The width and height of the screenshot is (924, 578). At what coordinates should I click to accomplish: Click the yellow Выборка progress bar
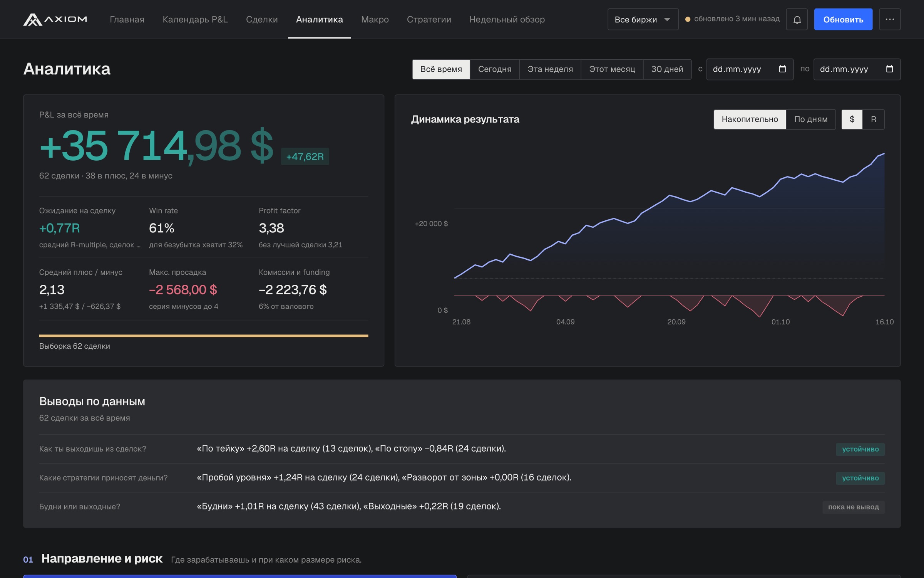(x=204, y=336)
